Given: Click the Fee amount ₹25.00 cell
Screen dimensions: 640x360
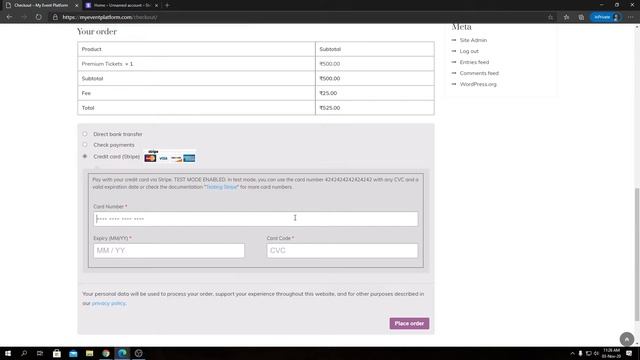Looking at the screenshot, I should click(375, 93).
